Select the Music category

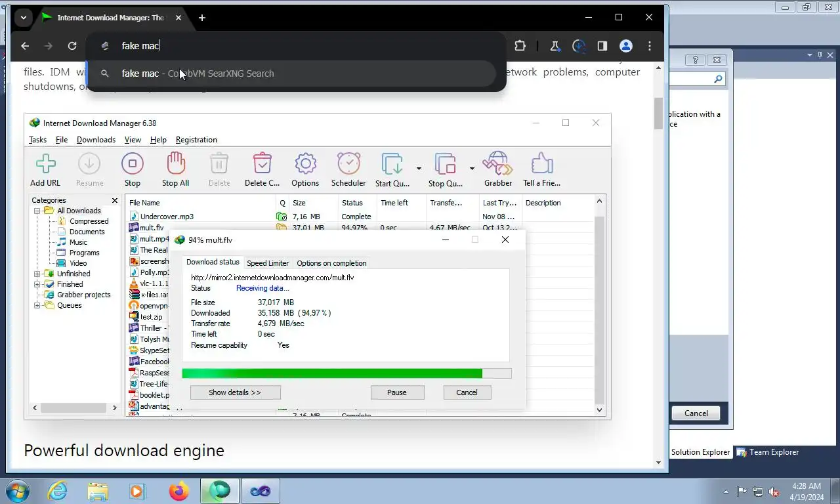[78, 242]
